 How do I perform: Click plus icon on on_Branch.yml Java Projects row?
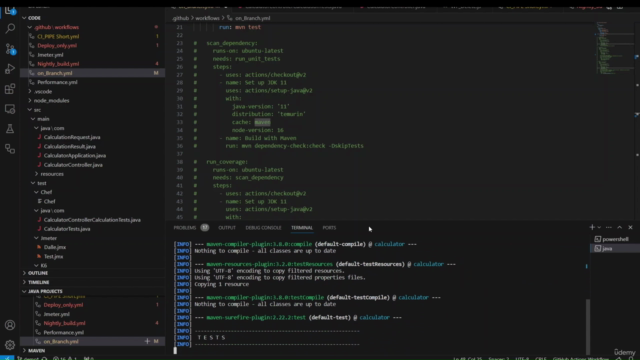point(147,341)
